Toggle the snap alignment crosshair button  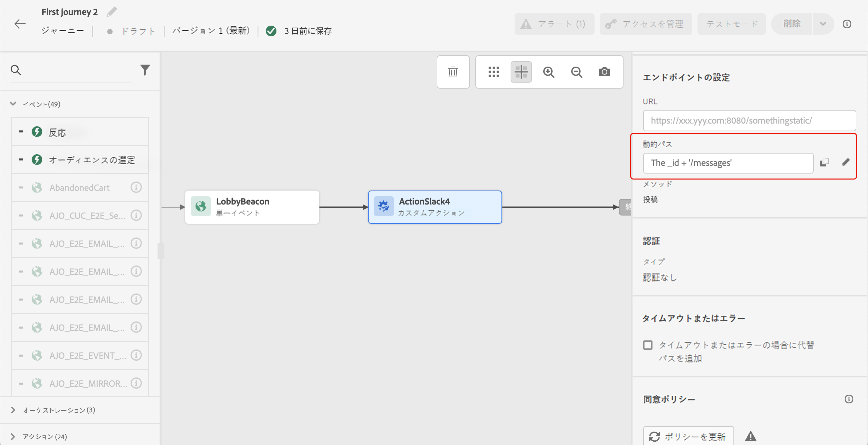[x=521, y=72]
